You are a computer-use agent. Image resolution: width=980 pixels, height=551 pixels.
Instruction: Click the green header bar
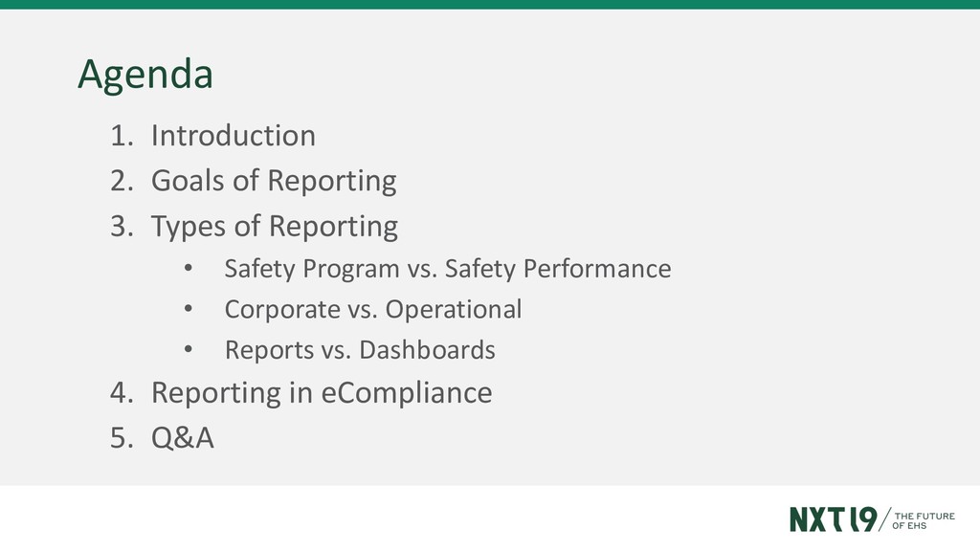[490, 5]
